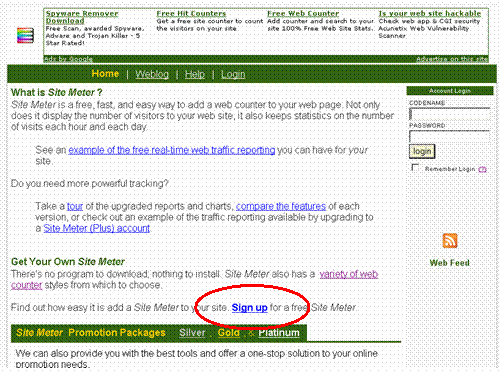Screen dimensions: 499x371
Task: Select the Platinum promotion package tab
Action: (x=279, y=333)
